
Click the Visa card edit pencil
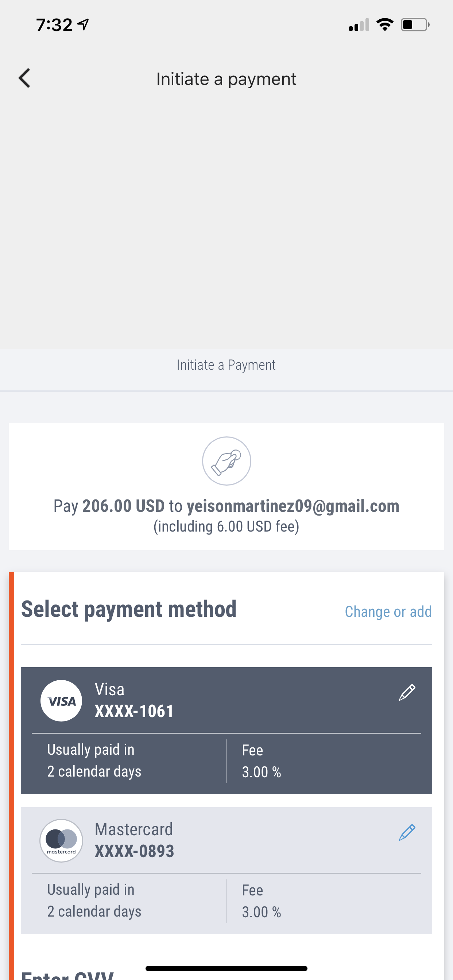point(407,692)
